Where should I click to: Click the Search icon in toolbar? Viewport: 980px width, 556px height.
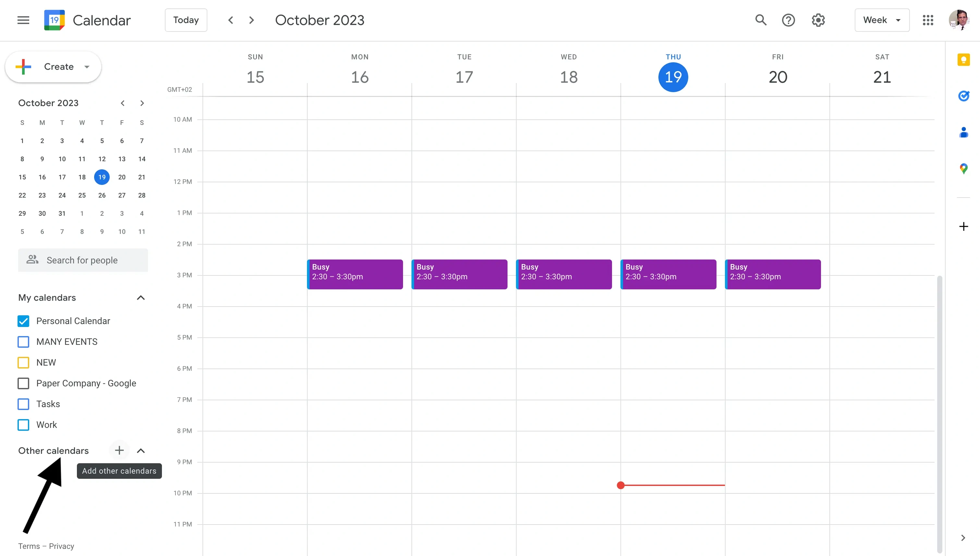761,20
